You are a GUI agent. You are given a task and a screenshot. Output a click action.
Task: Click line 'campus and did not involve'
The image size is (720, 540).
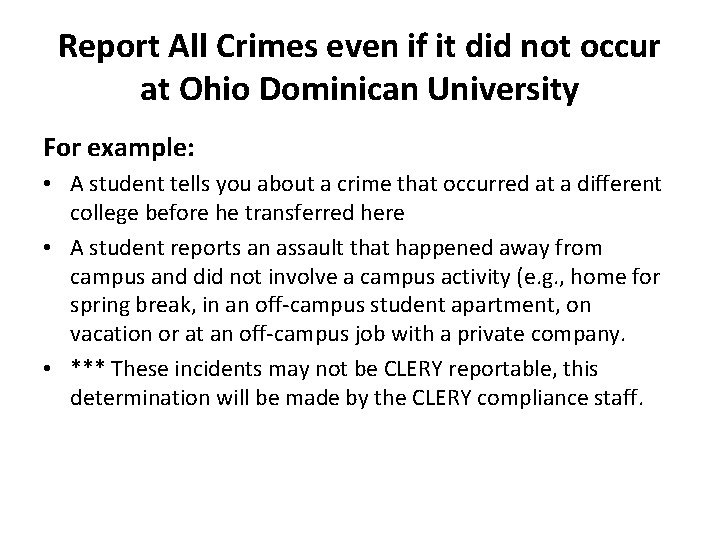[365, 277]
